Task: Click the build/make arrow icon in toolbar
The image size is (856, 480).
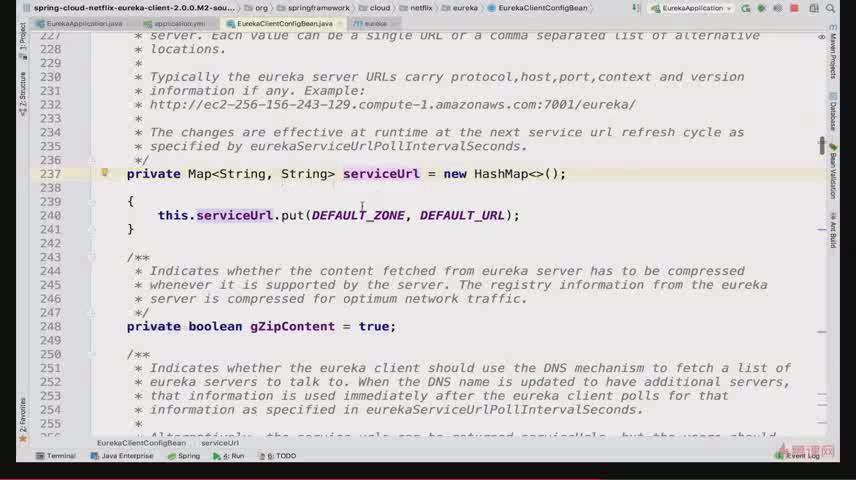Action: click(635, 8)
